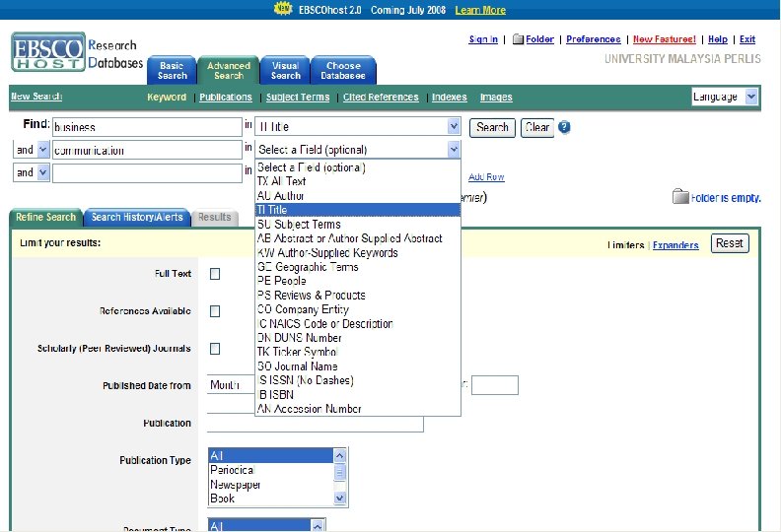The width and height of the screenshot is (781, 532).
Task: Click the 'business' find text field
Action: tap(147, 127)
